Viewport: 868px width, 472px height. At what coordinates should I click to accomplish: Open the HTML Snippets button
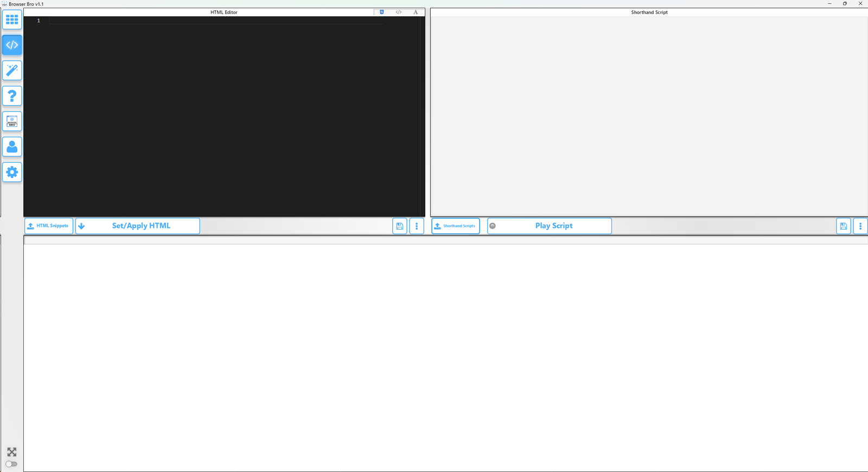[49, 226]
